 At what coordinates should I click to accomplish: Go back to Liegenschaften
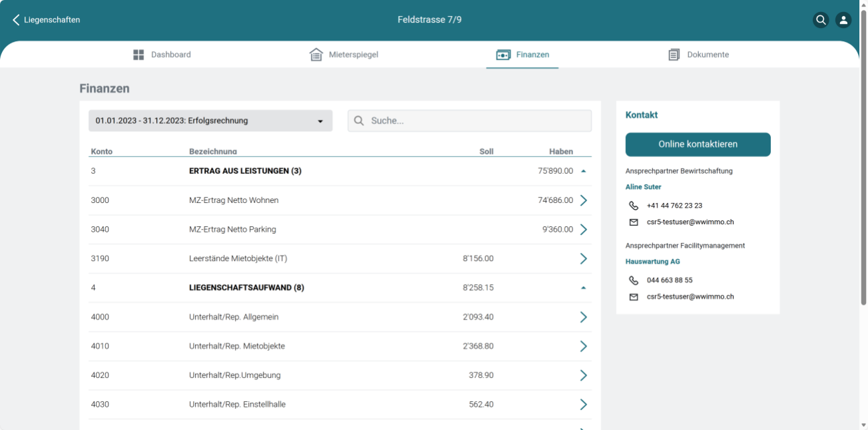coord(46,20)
